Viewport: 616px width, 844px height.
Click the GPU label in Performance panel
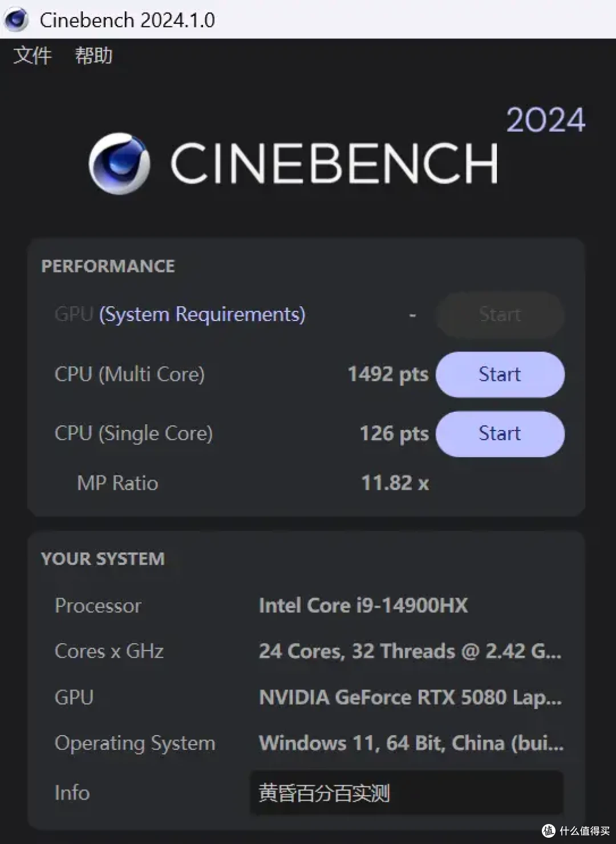pyautogui.click(x=72, y=314)
